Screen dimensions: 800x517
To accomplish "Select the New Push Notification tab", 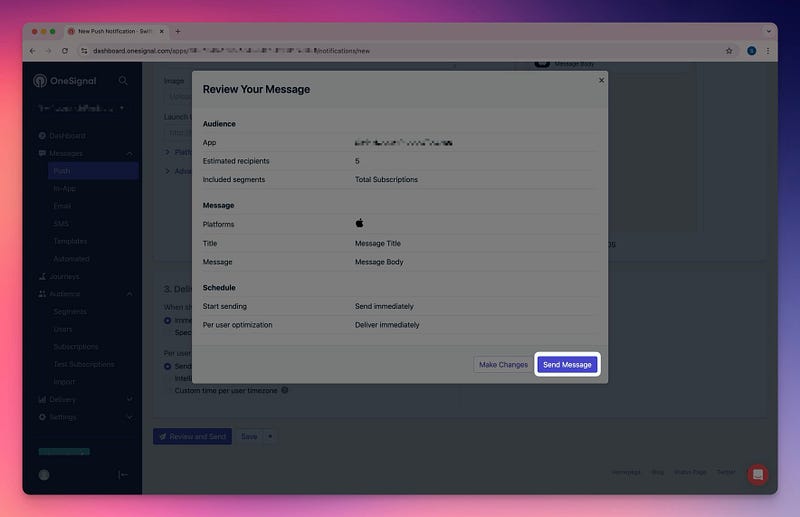I will [116, 32].
